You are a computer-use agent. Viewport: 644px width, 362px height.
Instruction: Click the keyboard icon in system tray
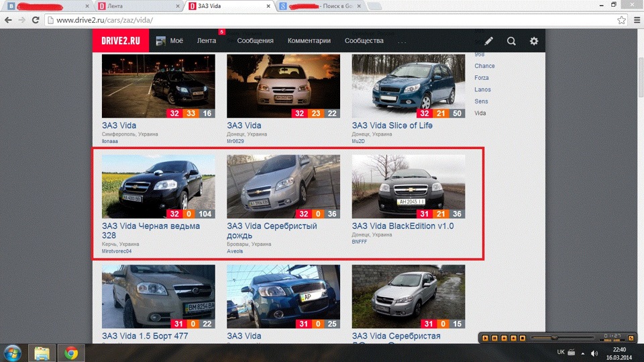(x=572, y=352)
